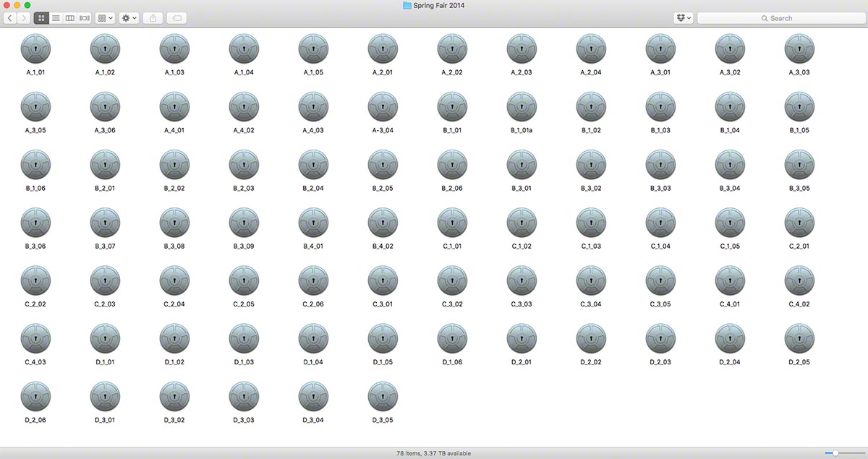Click the file name label D_3_01
Viewport: 868px width, 459px height.
click(106, 420)
